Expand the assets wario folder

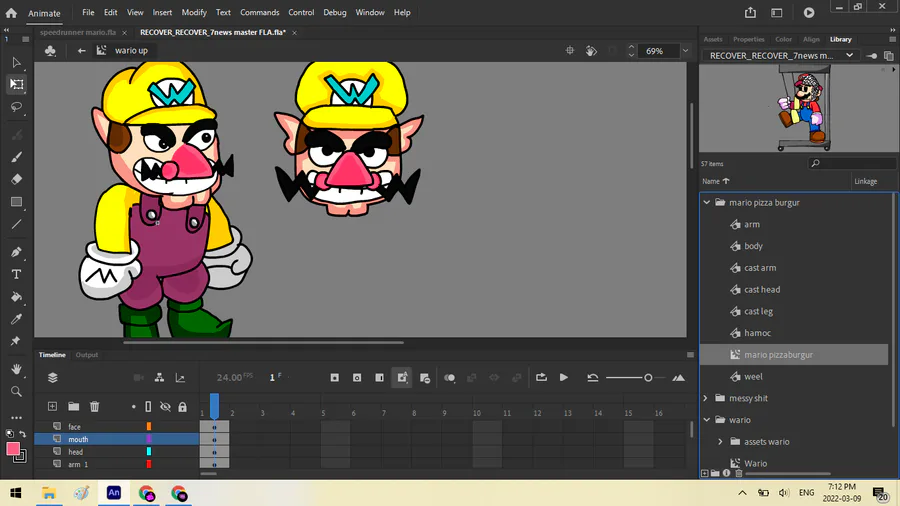tap(720, 442)
